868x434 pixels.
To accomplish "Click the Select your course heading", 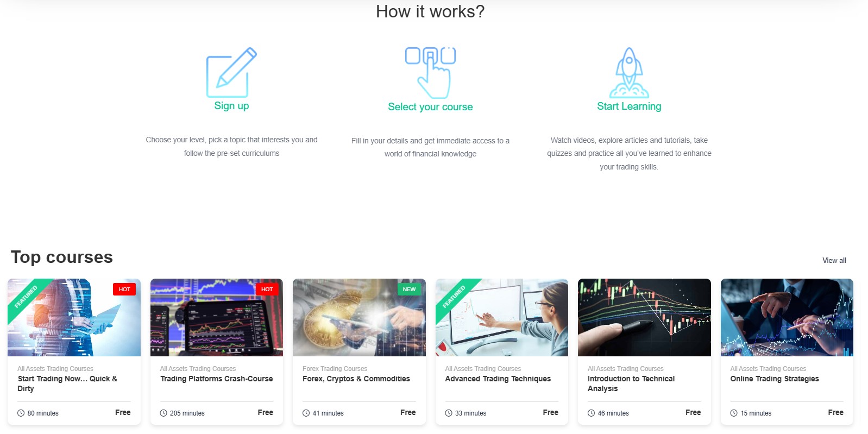I will point(430,107).
